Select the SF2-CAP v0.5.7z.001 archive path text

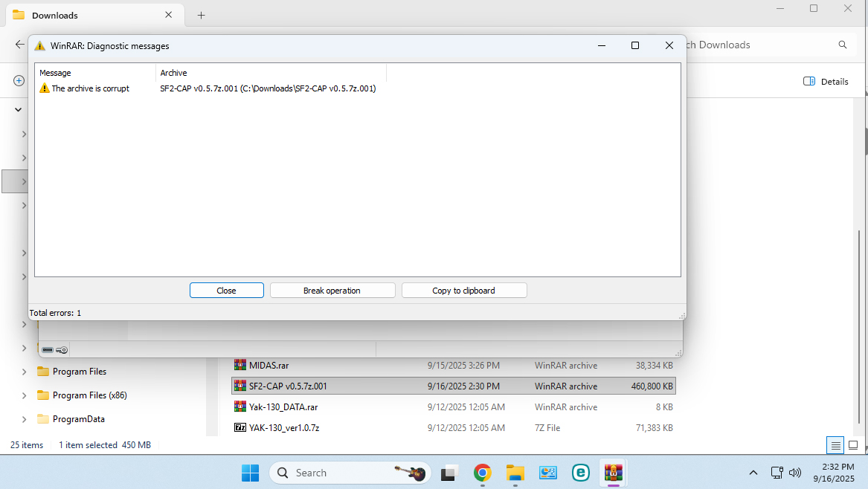point(268,88)
